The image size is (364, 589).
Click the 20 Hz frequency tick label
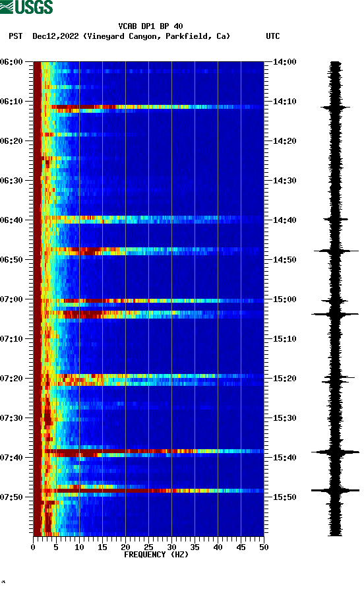(125, 547)
